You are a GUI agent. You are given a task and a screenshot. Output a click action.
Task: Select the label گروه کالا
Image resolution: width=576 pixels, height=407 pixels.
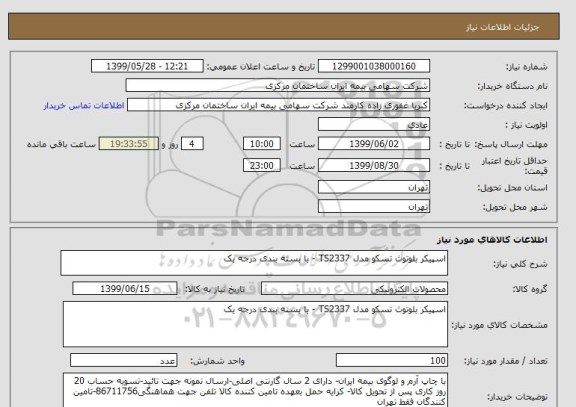coord(529,289)
